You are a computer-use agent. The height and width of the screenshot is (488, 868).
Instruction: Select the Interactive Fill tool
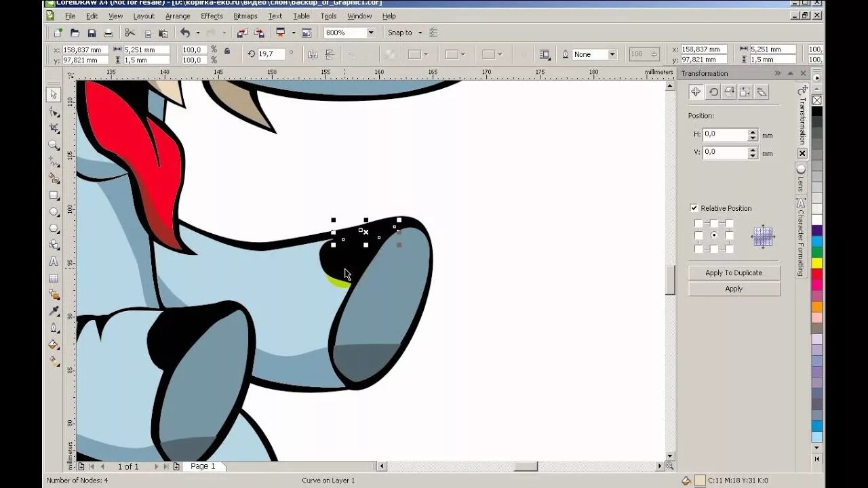click(54, 361)
